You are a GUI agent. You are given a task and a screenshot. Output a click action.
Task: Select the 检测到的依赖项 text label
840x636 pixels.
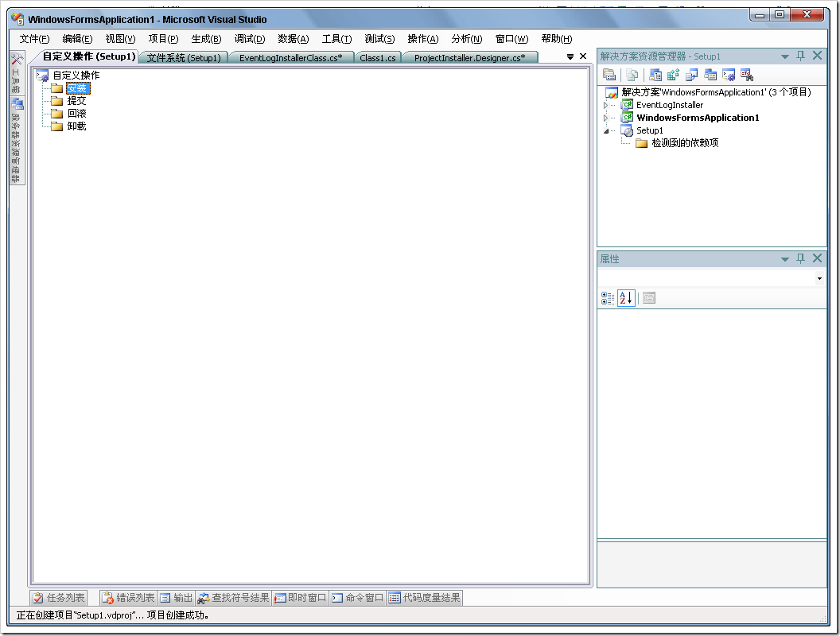point(685,143)
